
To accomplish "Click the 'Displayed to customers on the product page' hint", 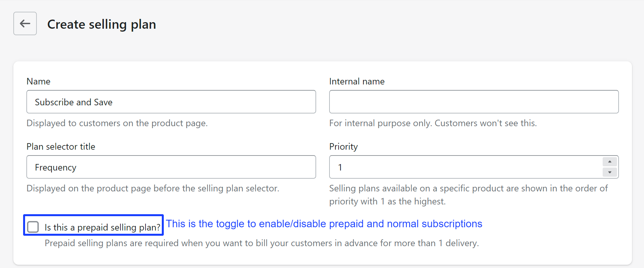I will [117, 123].
